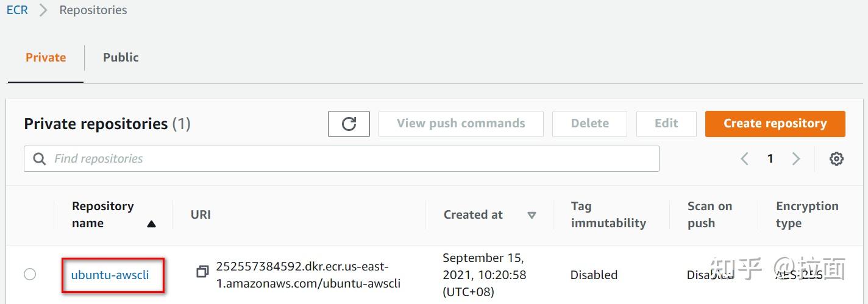Open table preferences gear icon
Screen dimensions: 868x304
click(x=836, y=159)
